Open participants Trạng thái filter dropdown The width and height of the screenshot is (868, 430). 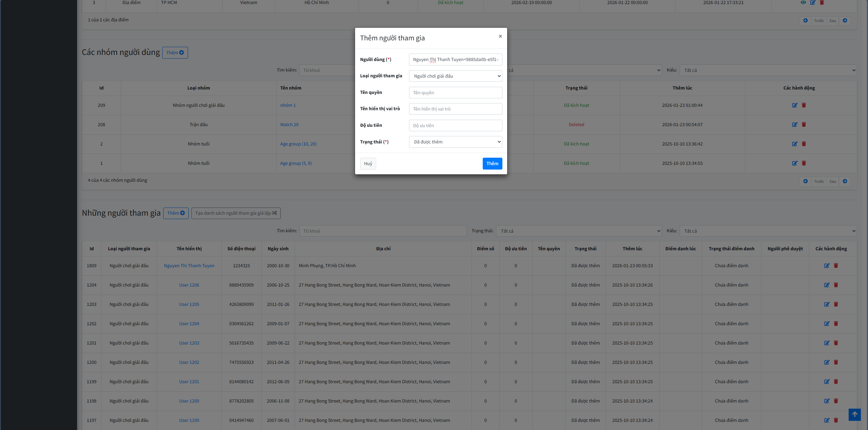578,231
